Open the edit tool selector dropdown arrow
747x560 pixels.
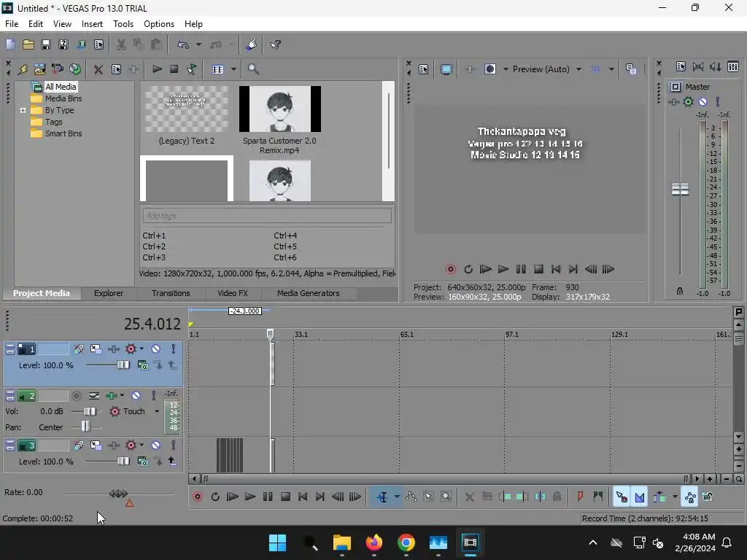397,497
